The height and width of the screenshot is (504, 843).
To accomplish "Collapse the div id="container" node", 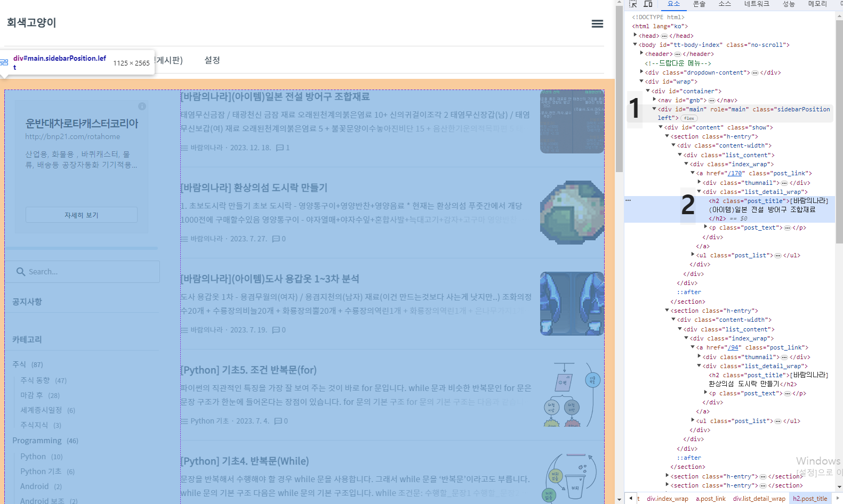I will pos(648,91).
